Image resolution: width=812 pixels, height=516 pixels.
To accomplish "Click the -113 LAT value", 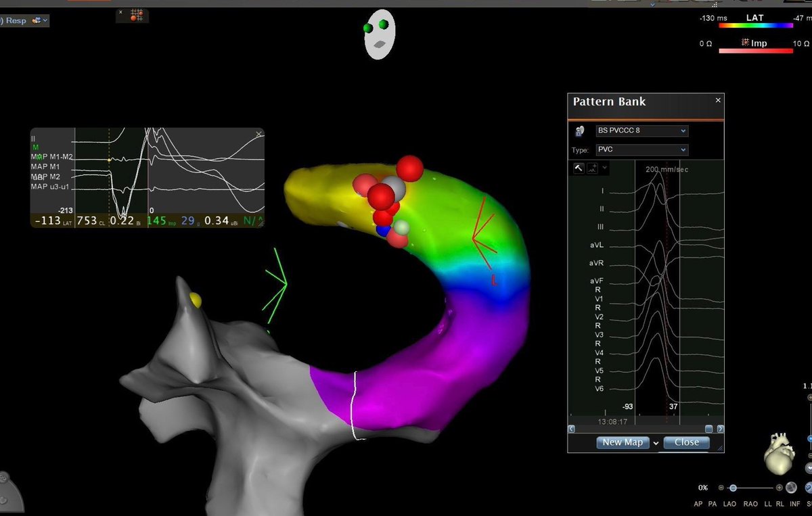I will [x=47, y=220].
